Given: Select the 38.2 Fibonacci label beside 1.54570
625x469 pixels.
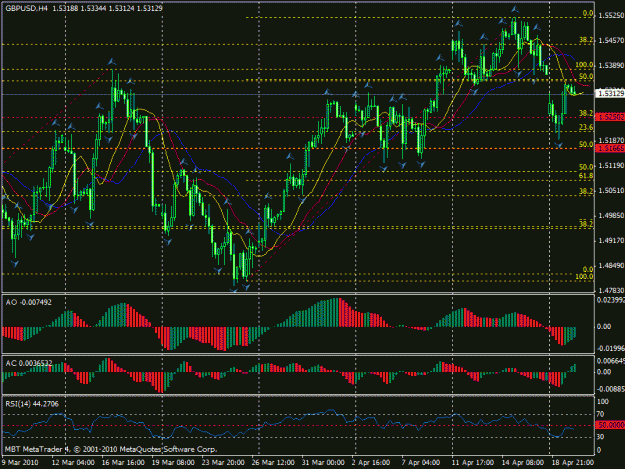Looking at the screenshot, I should click(x=586, y=40).
